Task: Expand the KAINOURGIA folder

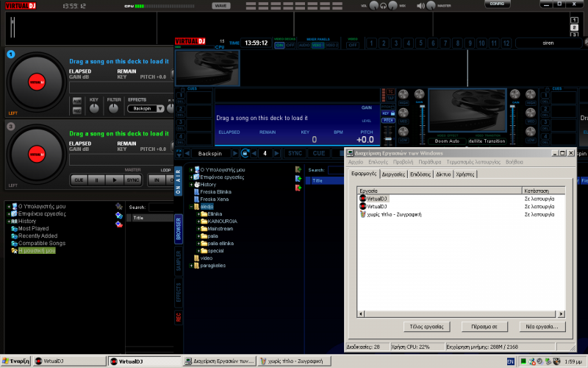Action: point(198,222)
